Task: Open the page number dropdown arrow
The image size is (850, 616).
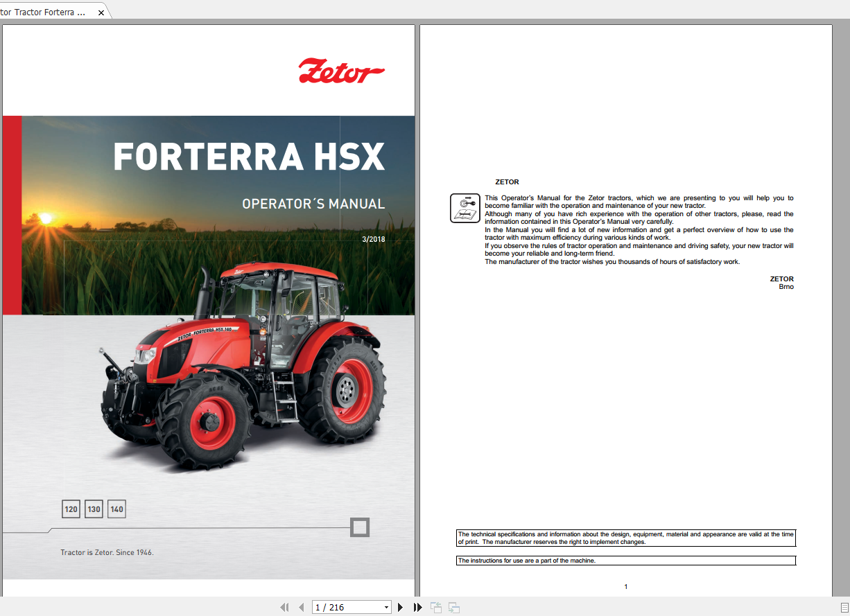Action: point(386,608)
